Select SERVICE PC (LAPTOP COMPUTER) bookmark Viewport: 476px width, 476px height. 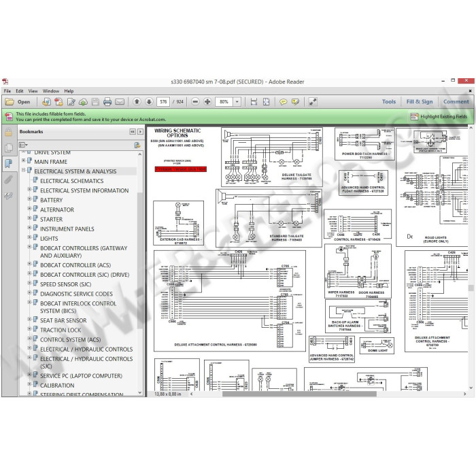(82, 376)
